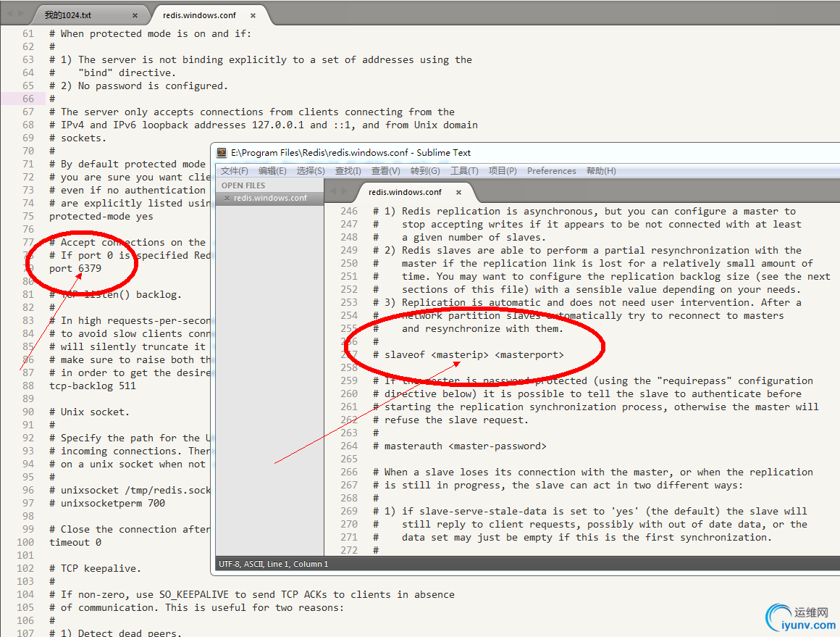Click the line 'timeout 0'
The height and width of the screenshot is (637, 840).
pyautogui.click(x=75, y=543)
